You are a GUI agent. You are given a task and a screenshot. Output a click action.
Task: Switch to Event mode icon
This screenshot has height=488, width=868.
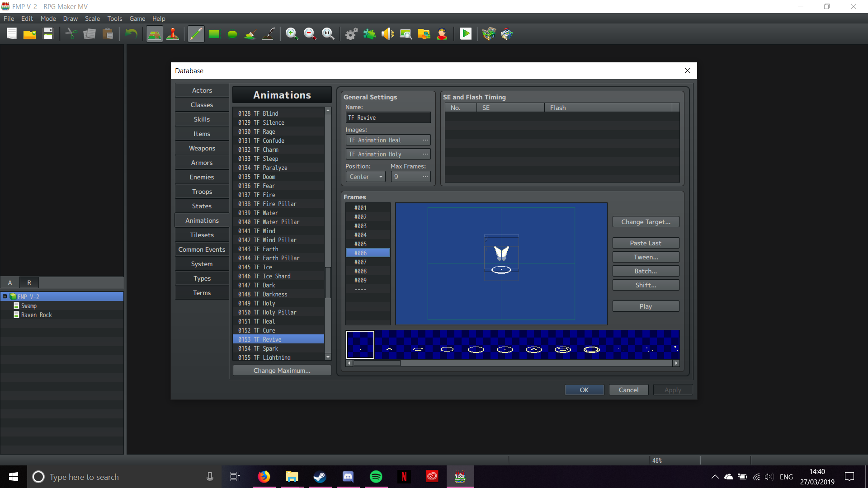click(x=173, y=34)
